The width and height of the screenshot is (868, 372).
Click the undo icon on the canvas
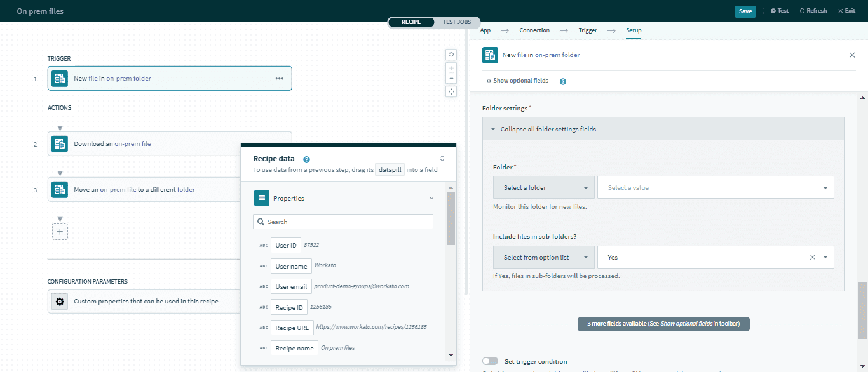[x=451, y=55]
